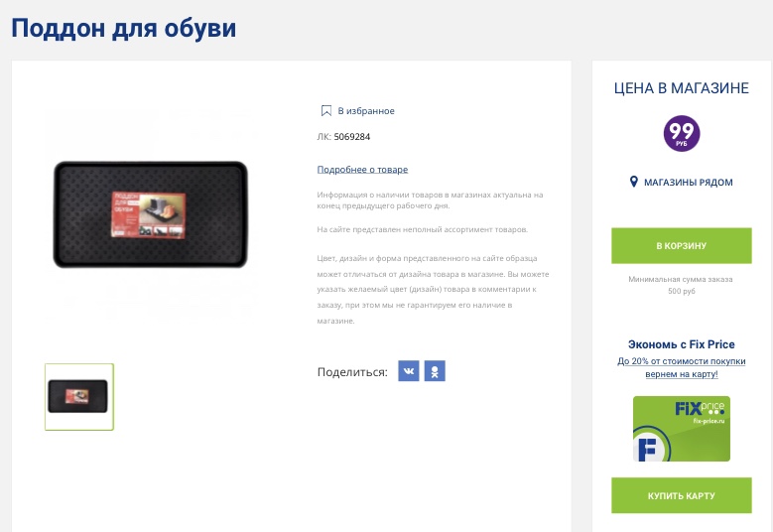Click the Поддон для обуви page title
773x532 pixels.
124,28
